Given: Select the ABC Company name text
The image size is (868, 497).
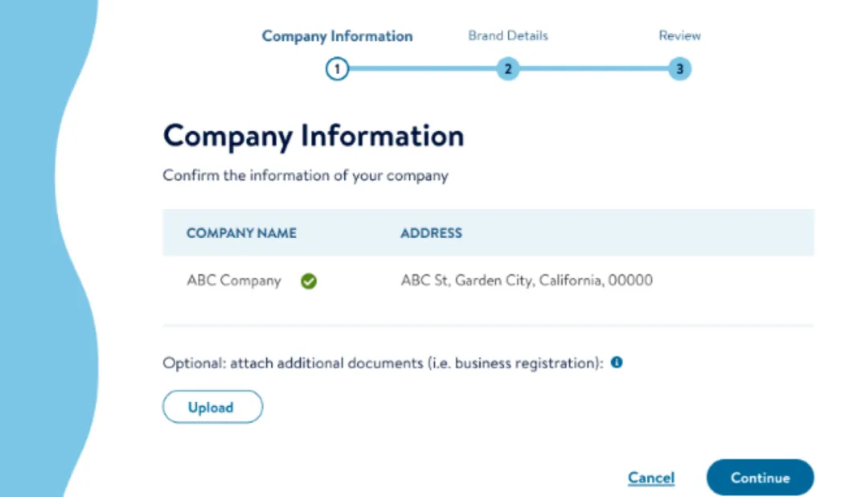Looking at the screenshot, I should pos(234,281).
